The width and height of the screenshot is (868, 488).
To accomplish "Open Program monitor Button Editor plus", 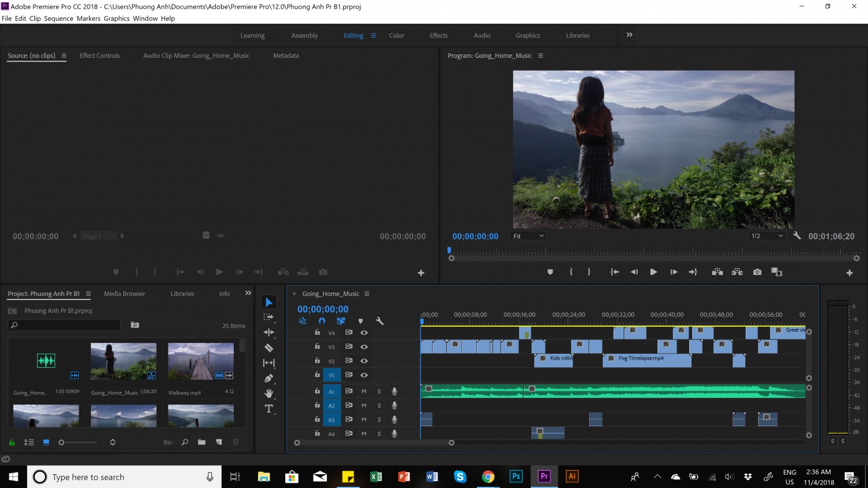I will pyautogui.click(x=849, y=273).
